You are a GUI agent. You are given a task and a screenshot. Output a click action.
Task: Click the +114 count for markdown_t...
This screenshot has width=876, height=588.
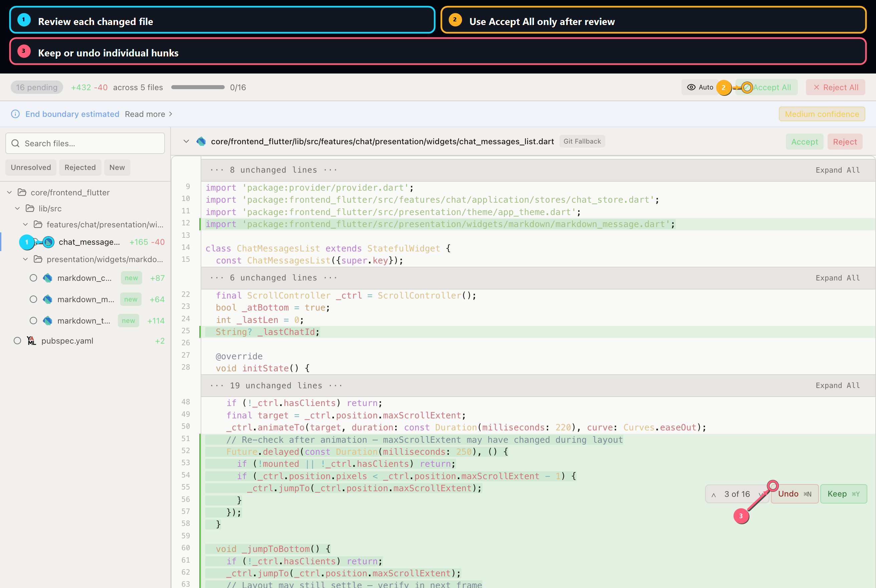[156, 321]
